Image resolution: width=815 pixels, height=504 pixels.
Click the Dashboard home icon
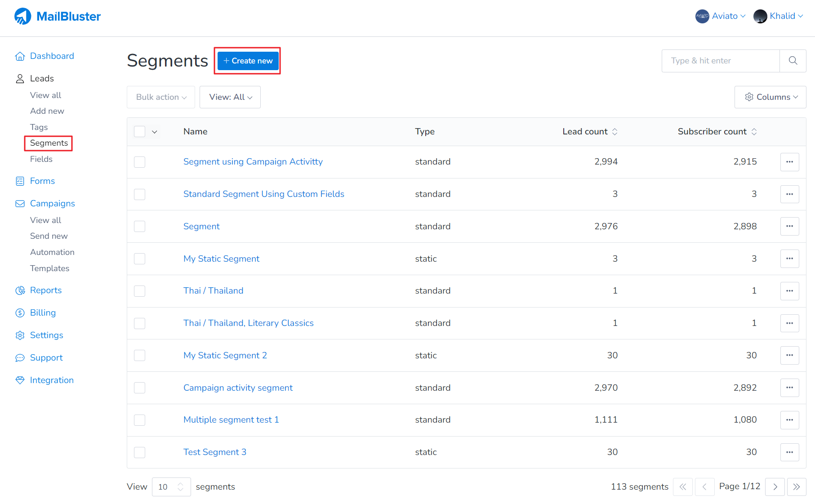pos(20,56)
